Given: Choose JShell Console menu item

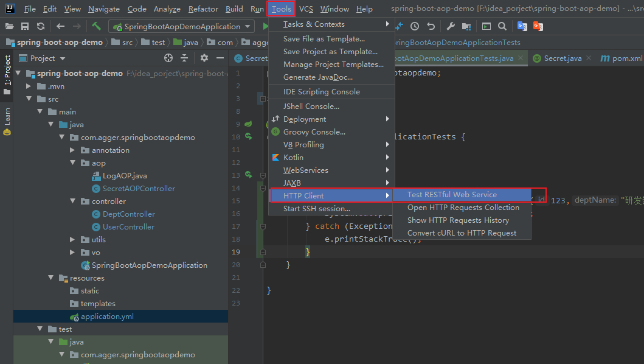Looking at the screenshot, I should pos(331,106).
